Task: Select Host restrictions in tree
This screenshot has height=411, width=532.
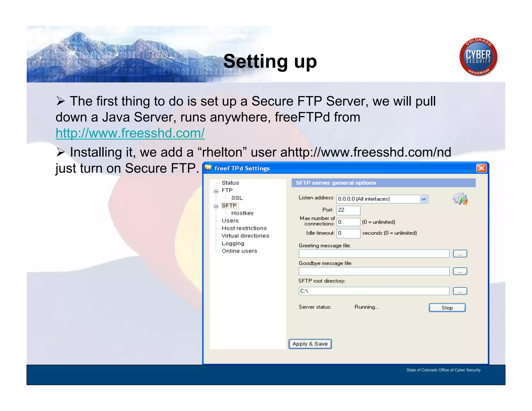Action: click(244, 228)
